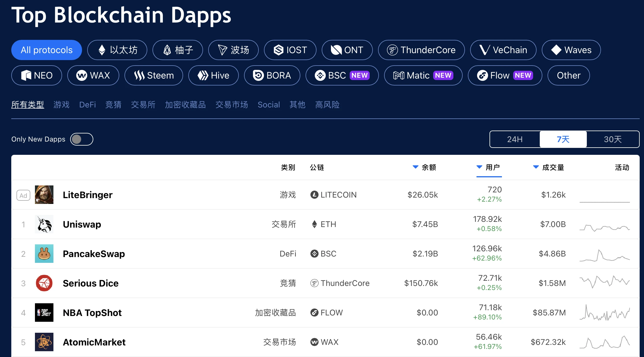
Task: Switch to the Social category tab
Action: [269, 105]
